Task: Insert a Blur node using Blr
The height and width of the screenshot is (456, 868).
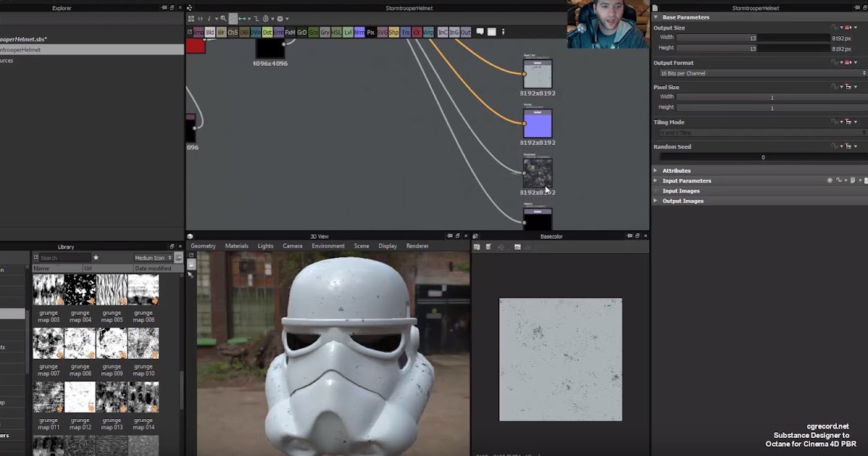Action: click(221, 32)
